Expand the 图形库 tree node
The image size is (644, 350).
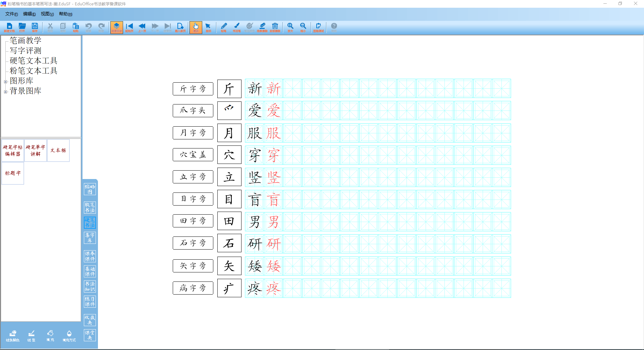(x=5, y=81)
